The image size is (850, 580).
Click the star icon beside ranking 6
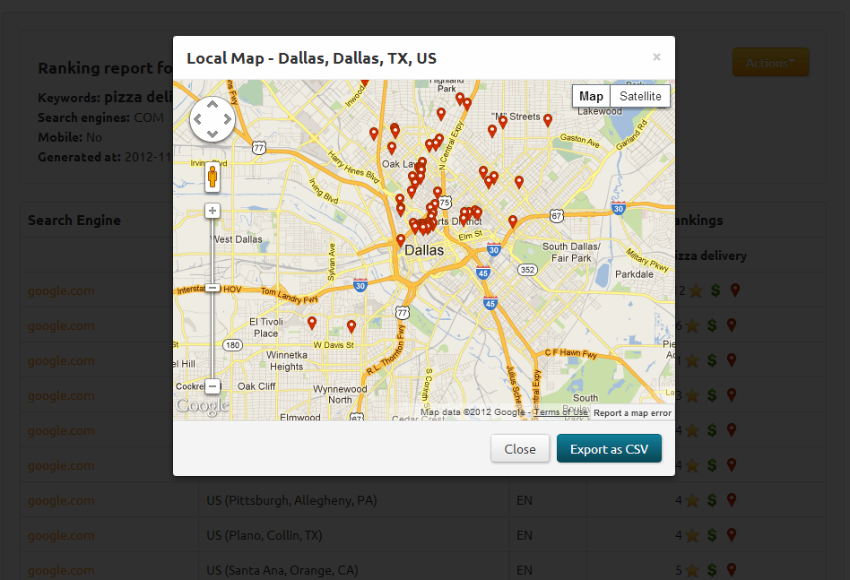[x=692, y=326]
